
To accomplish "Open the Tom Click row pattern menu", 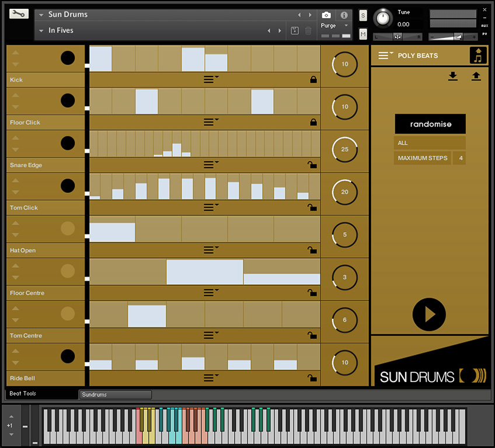I will point(211,207).
